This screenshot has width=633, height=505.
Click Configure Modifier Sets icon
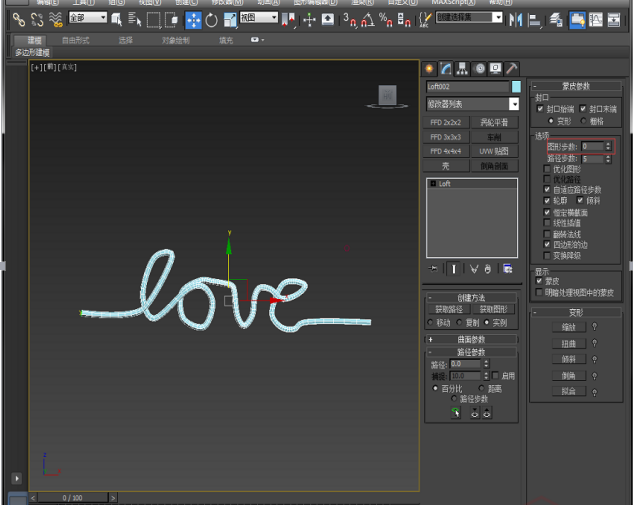(x=507, y=268)
